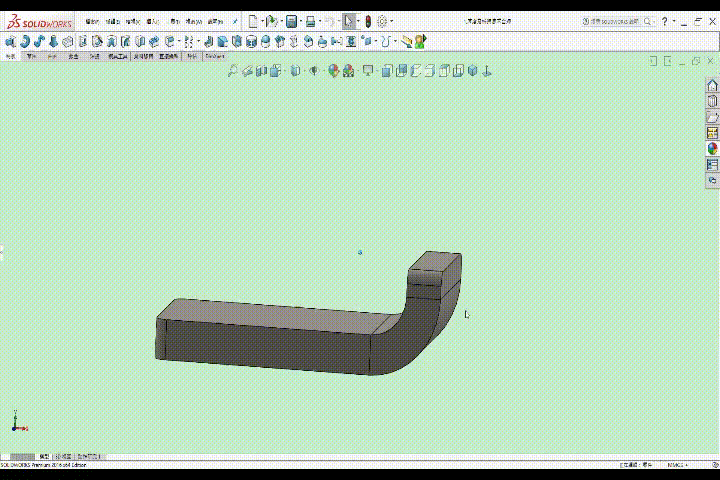Save the part with the floppy disk icon
Screen dimensions: 720x480
coord(291,21)
